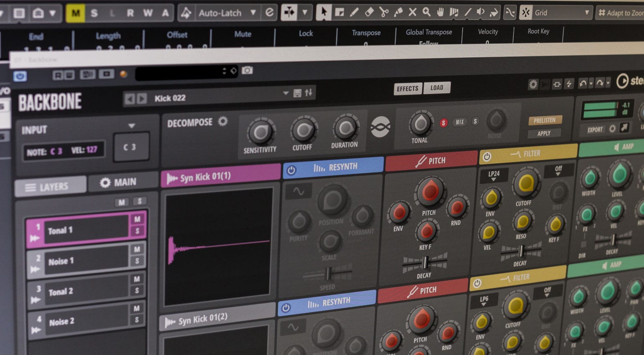644x355 pixels.
Task: Toggle the R read automation button
Action: tap(130, 13)
